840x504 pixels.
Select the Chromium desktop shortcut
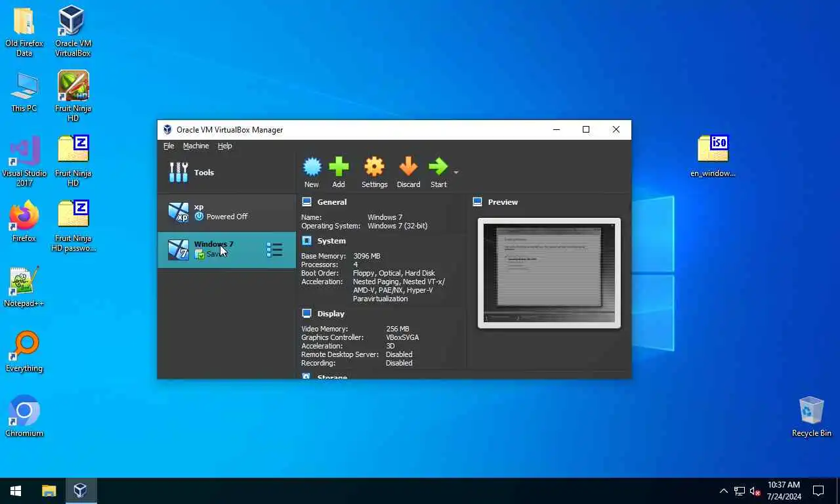point(24,417)
